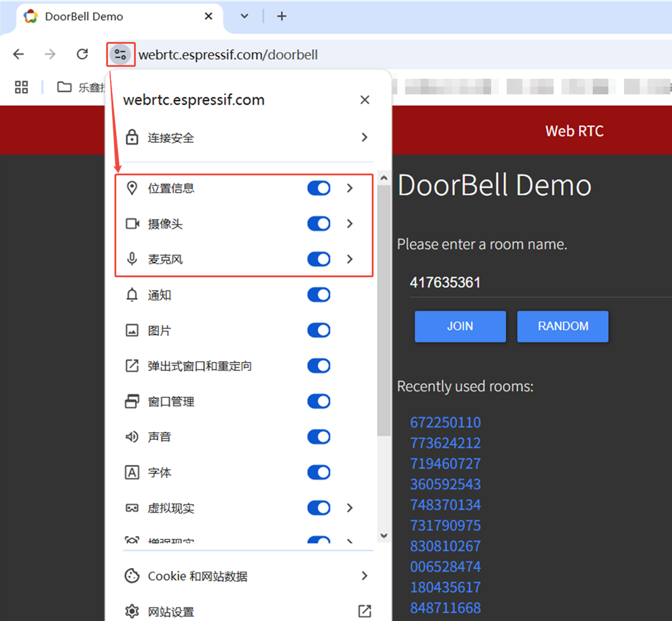672x621 pixels.
Task: Click the speaker icon 声音
Action: click(x=132, y=436)
